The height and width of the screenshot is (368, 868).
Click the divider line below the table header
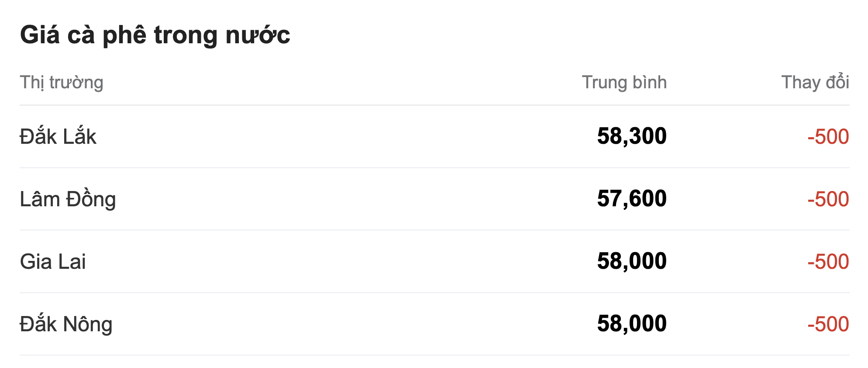coord(434,105)
